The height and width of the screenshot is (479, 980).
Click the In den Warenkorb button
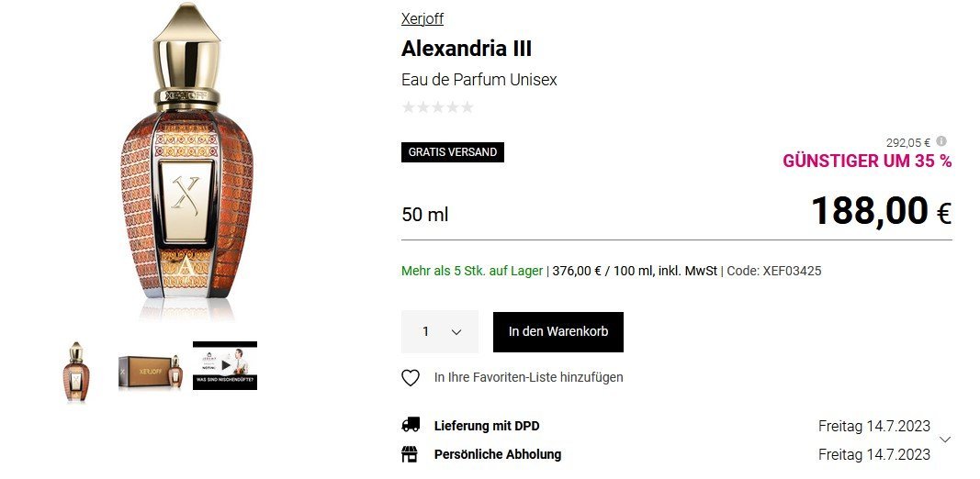point(558,331)
